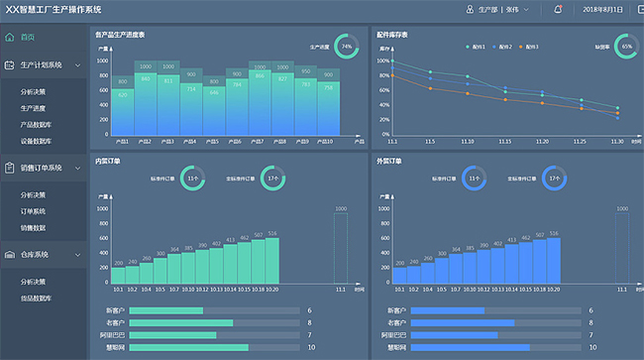The width and height of the screenshot is (644, 360).
Task: Open 产品数据库 in the sidebar
Action: click(36, 125)
